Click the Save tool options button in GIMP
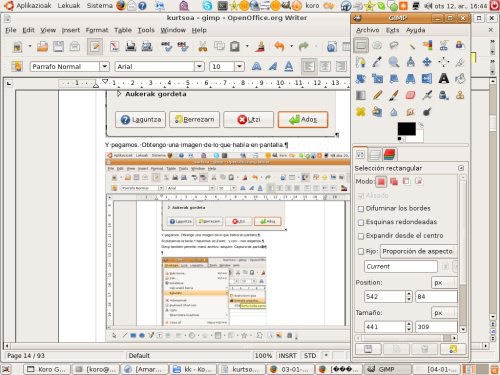This screenshot has height=375, width=500. (x=368, y=349)
